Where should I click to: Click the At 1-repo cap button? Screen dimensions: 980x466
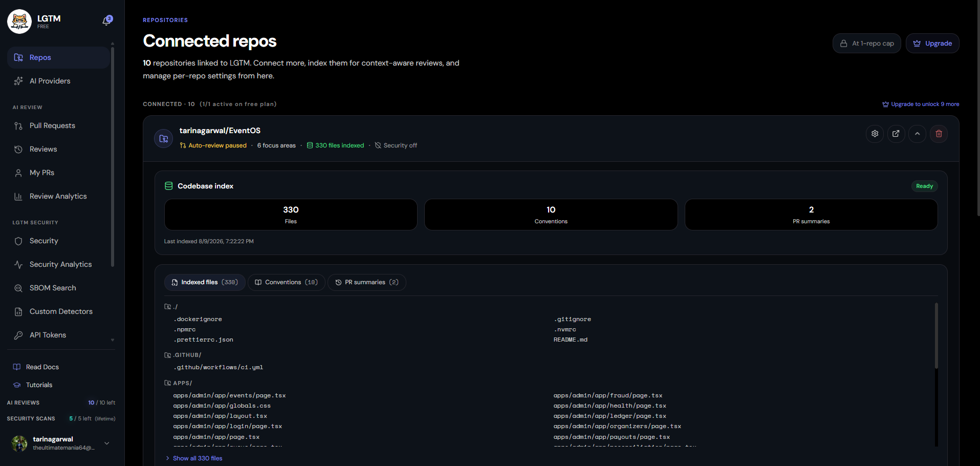(x=867, y=44)
